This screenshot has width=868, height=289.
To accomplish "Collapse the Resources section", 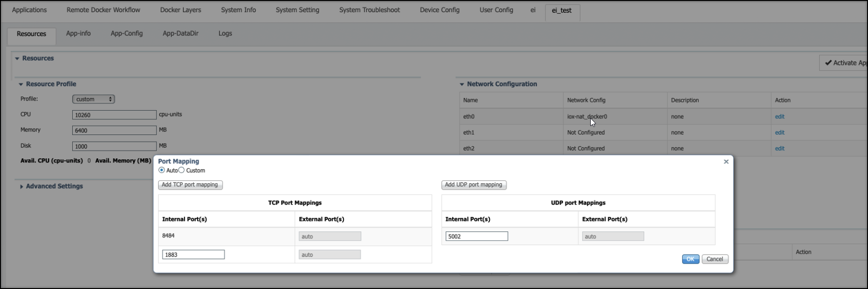I will point(17,59).
